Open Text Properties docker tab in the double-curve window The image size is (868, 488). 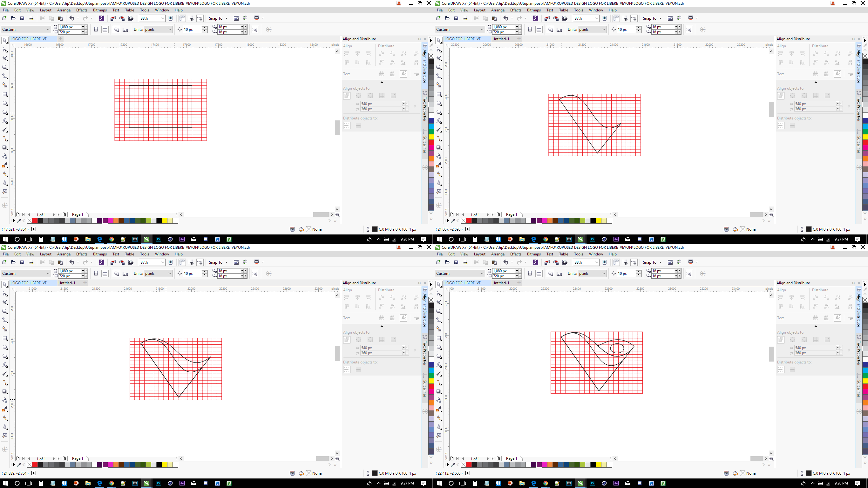[x=425, y=350]
